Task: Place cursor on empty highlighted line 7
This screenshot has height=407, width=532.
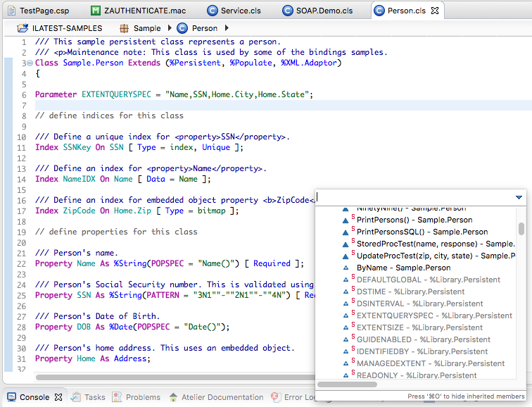Action: [284, 105]
